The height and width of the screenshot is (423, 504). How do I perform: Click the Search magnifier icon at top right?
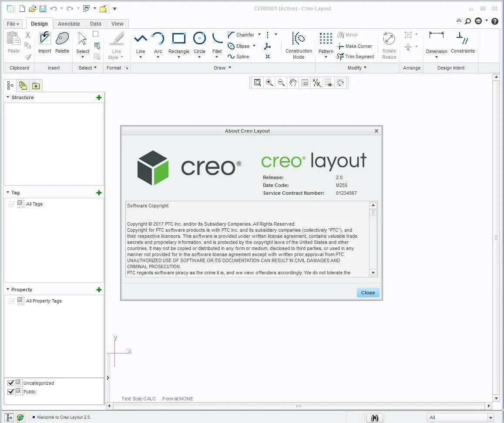click(x=468, y=21)
